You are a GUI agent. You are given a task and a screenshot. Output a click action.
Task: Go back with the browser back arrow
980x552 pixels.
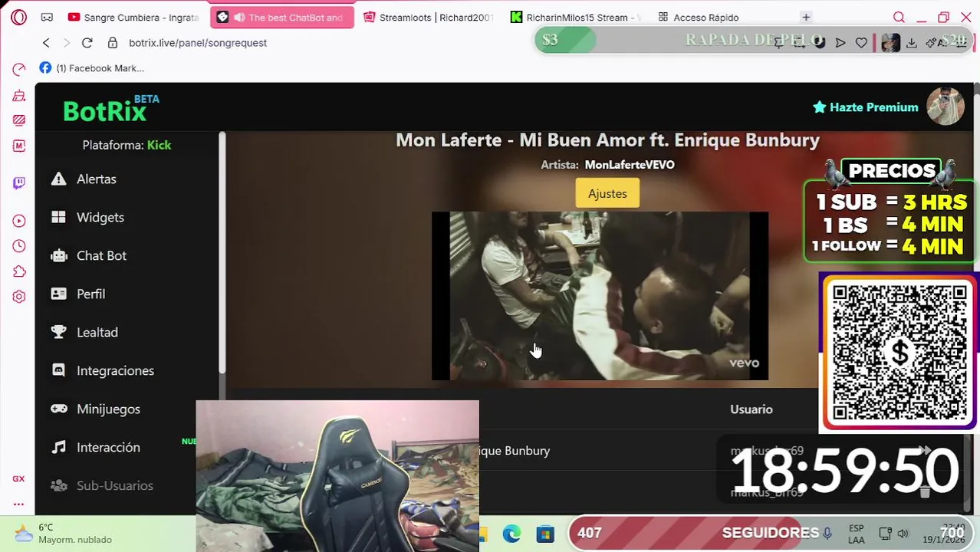(x=46, y=43)
